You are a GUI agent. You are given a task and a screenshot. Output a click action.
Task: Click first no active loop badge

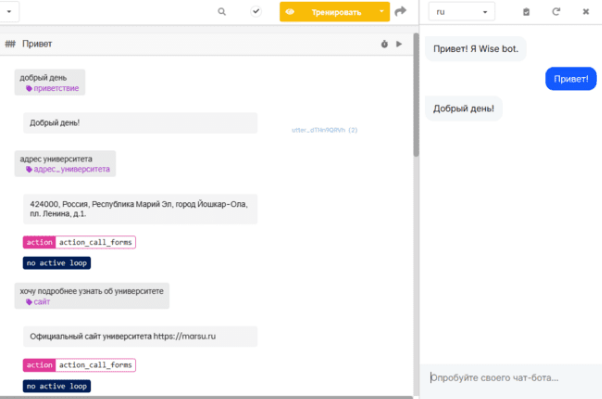pos(57,263)
